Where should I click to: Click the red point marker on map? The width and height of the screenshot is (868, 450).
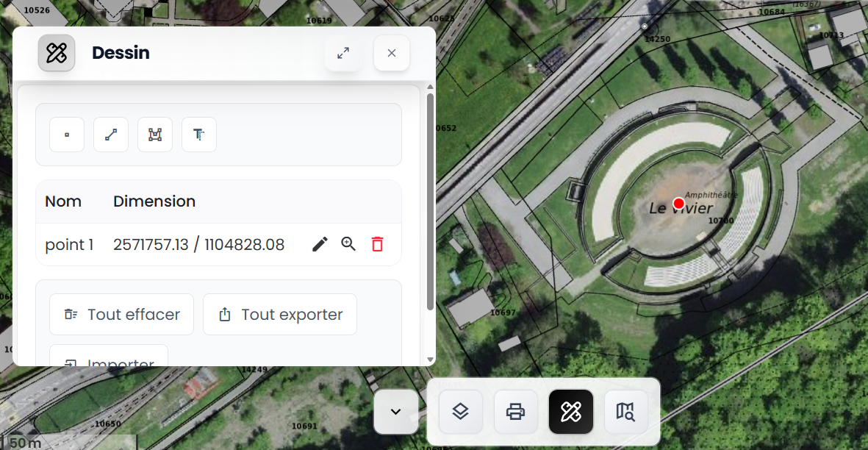678,203
